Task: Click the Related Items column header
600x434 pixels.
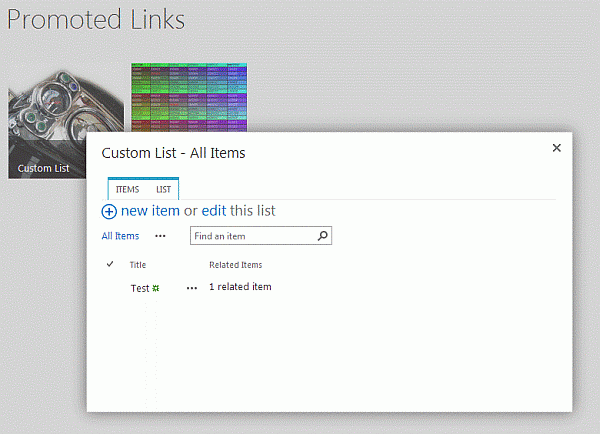Action: pos(236,265)
